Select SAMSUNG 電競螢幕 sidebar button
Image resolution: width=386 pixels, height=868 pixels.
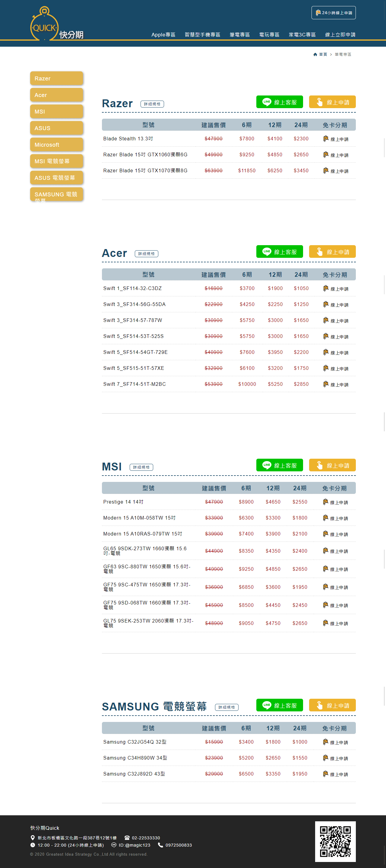point(56,195)
